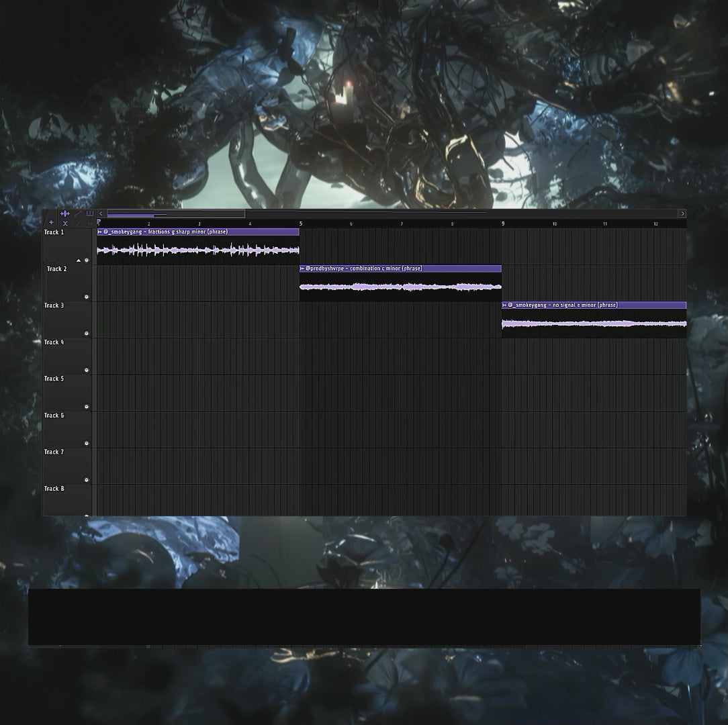Click the left scroll arrow of the playlist
Image resolution: width=728 pixels, height=725 pixels.
[x=101, y=213]
